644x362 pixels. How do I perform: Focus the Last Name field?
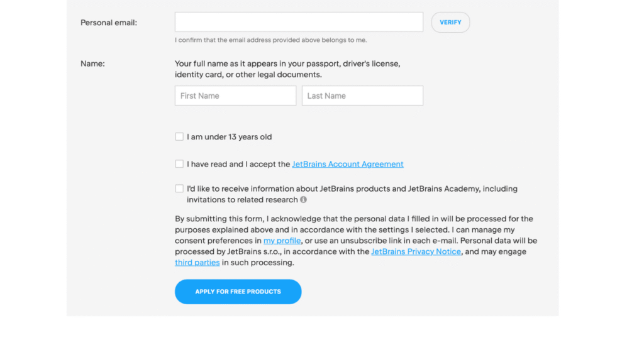pos(362,96)
